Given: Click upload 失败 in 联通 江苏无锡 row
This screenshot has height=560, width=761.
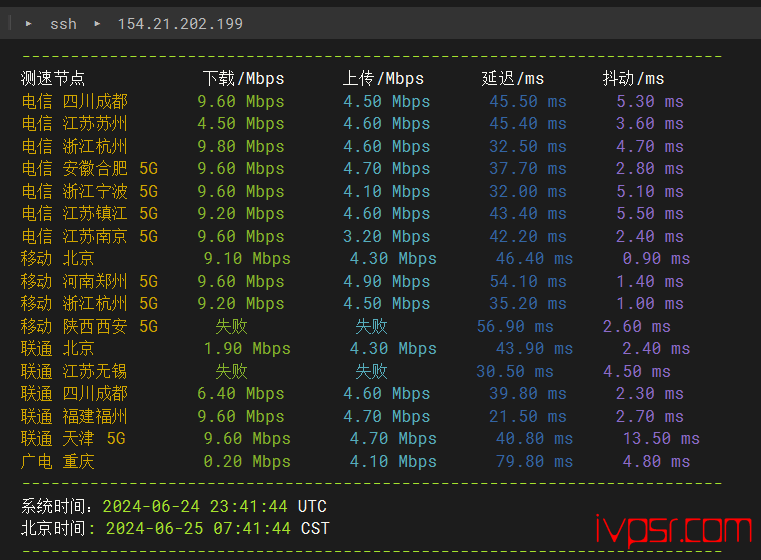Looking at the screenshot, I should (x=371, y=371).
